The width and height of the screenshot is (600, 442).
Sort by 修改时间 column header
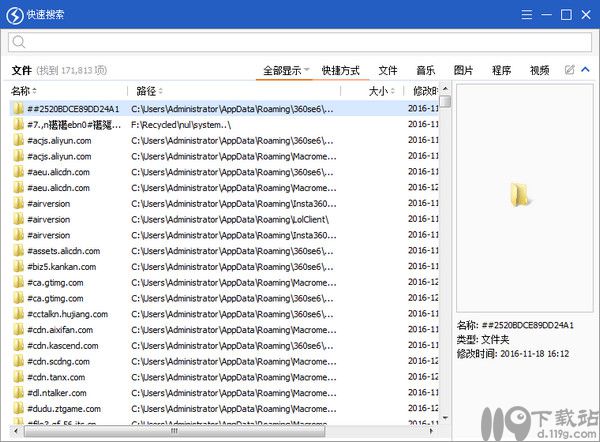tap(425, 91)
